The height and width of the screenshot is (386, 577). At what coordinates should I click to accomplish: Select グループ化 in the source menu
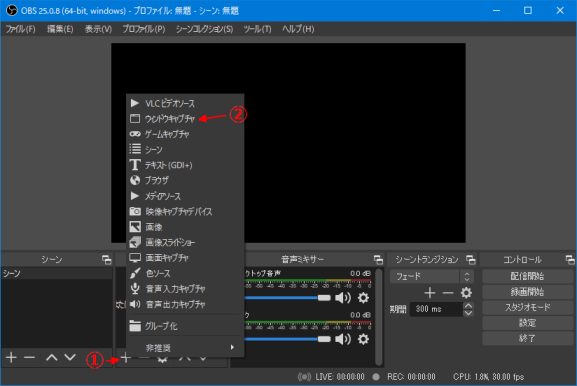pos(185,326)
